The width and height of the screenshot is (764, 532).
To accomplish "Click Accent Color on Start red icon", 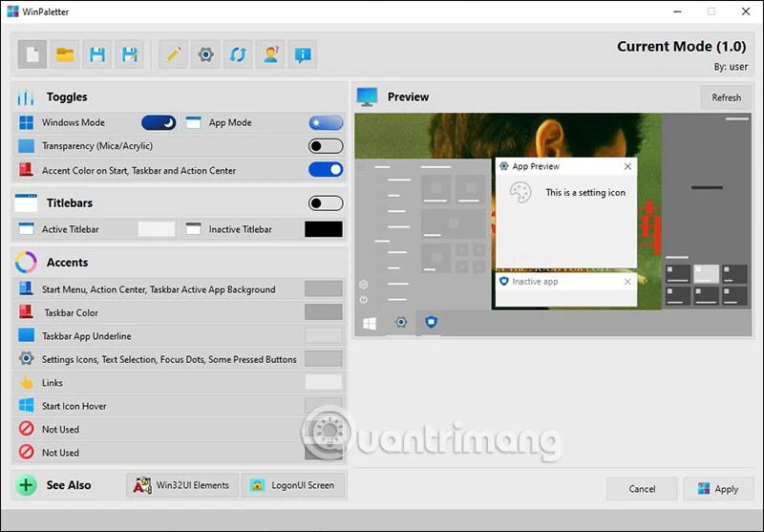I will click(x=26, y=170).
